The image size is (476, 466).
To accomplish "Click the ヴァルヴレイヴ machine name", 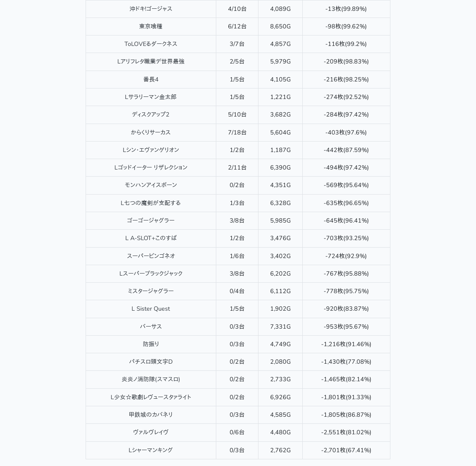I will tap(151, 432).
